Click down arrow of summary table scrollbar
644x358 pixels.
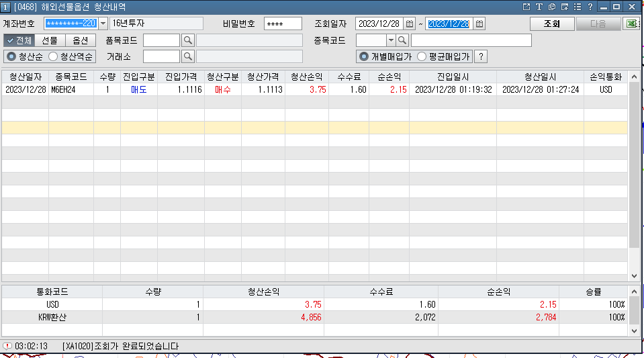(x=634, y=330)
